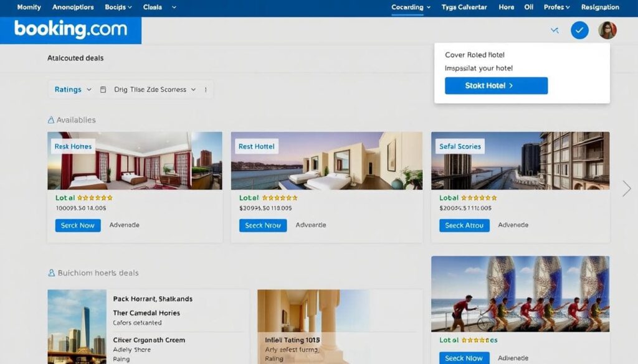The image size is (638, 364).
Task: Click the more options vertical dots filter toggle
Action: tap(205, 89)
